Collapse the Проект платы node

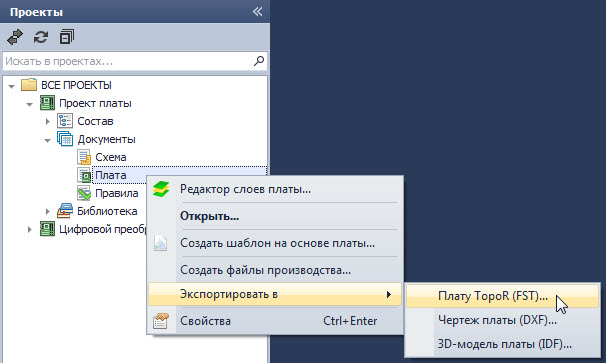coord(29,104)
